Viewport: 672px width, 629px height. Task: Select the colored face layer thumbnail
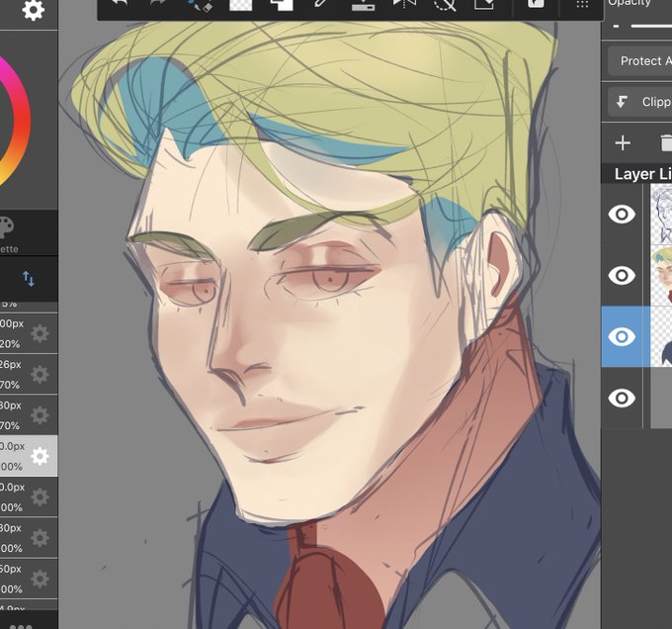(661, 275)
